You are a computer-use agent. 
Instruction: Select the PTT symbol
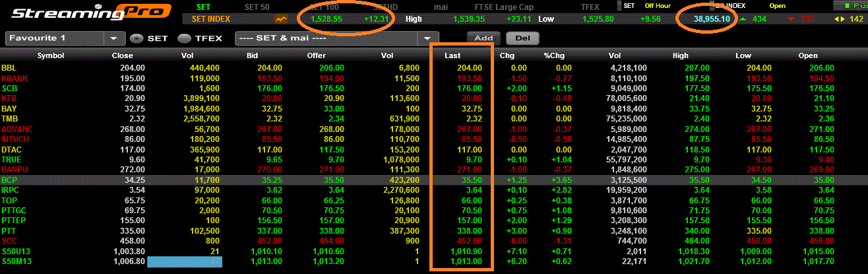[9, 231]
